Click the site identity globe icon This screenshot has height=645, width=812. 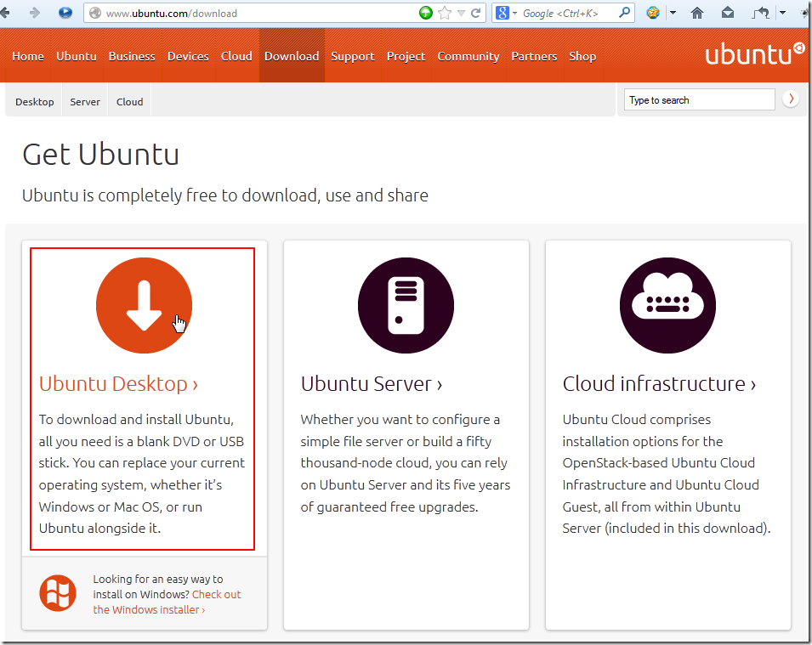click(95, 13)
